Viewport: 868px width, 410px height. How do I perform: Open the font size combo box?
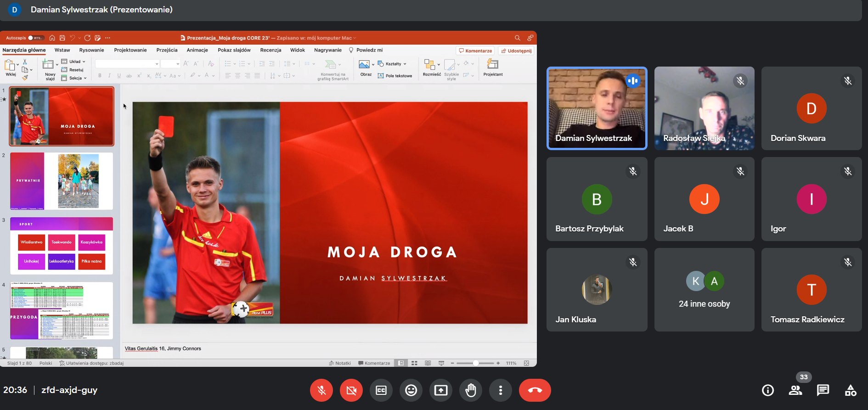[170, 64]
